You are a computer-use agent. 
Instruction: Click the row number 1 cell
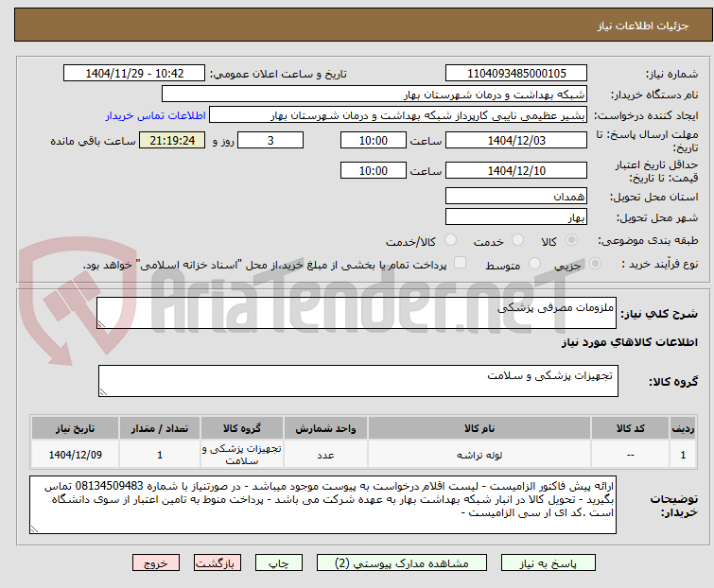pyautogui.click(x=683, y=455)
